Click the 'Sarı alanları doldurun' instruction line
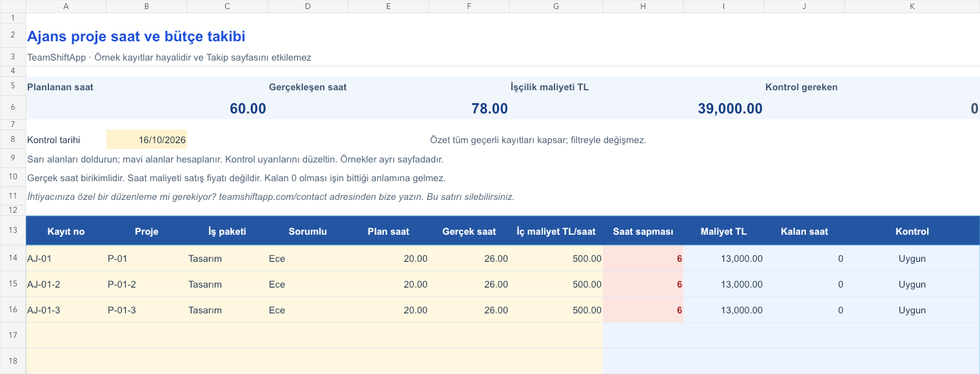The image size is (980, 374). click(235, 159)
